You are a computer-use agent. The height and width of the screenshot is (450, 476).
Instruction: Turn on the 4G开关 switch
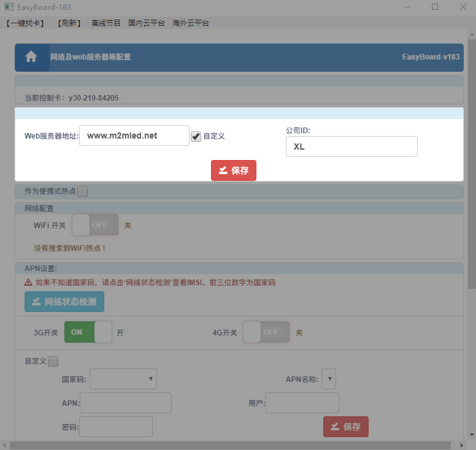click(x=266, y=332)
